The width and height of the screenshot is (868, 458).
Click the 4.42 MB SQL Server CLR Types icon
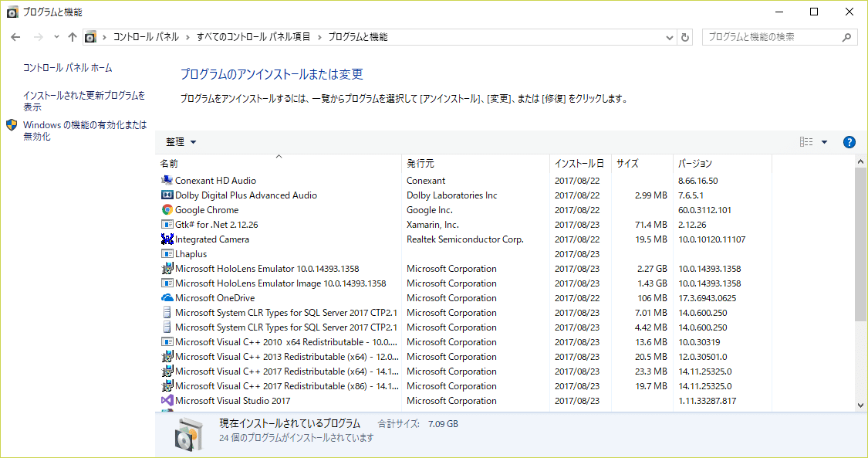click(167, 327)
